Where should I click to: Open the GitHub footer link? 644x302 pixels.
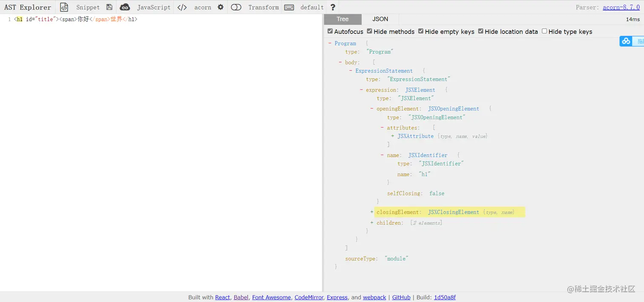point(401,297)
